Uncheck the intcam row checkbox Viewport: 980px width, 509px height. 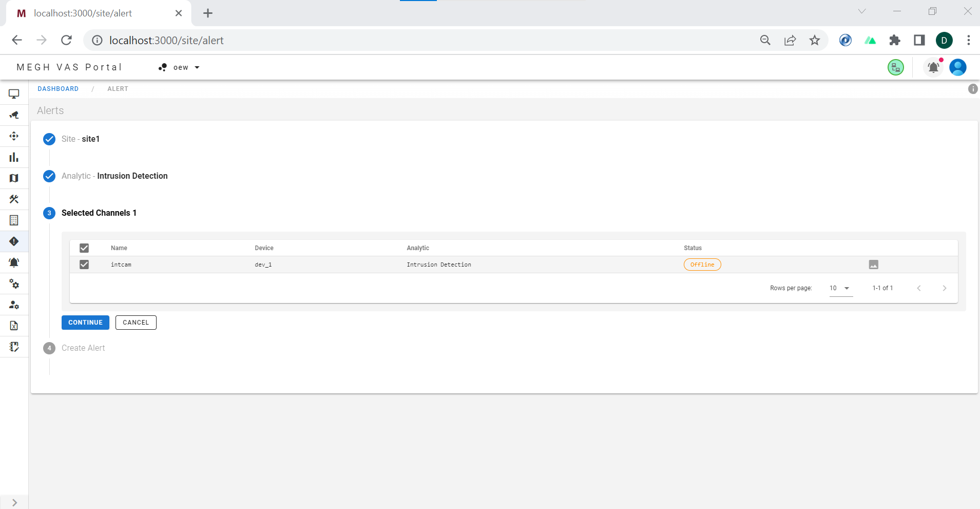click(84, 265)
